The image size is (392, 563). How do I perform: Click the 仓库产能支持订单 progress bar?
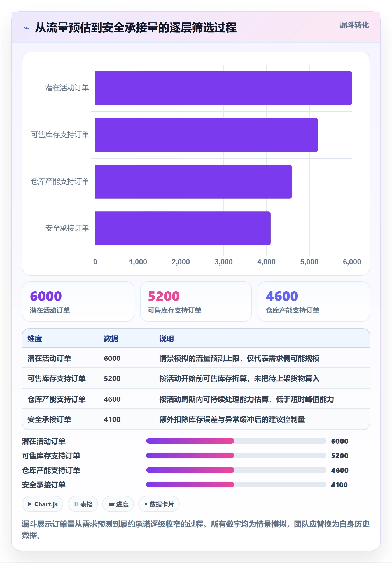(x=236, y=470)
